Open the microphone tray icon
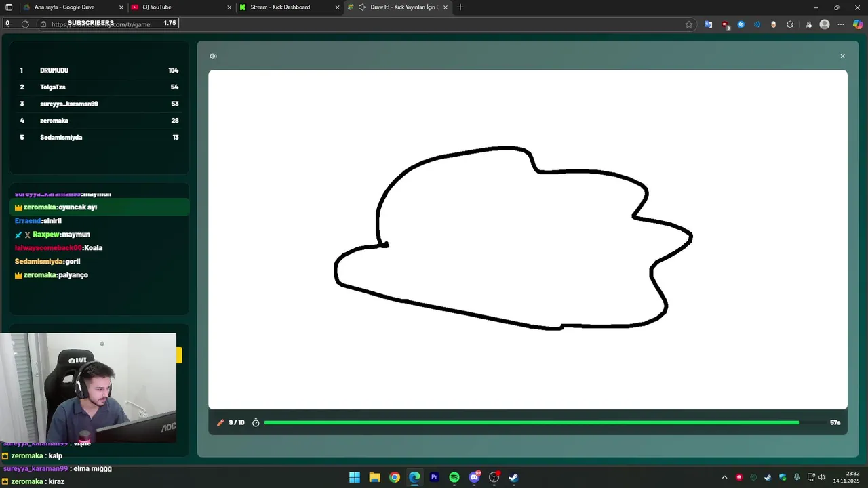Image resolution: width=868 pixels, height=488 pixels. (797, 477)
